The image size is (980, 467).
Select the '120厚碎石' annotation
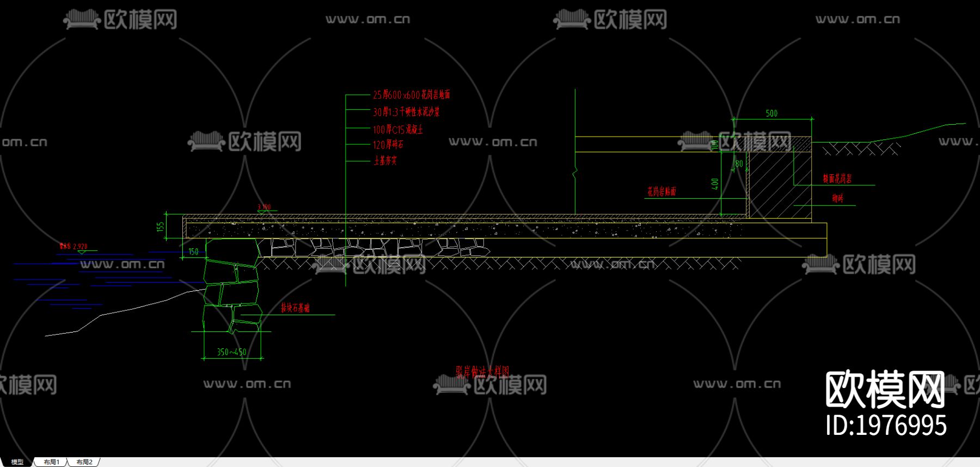coord(388,145)
